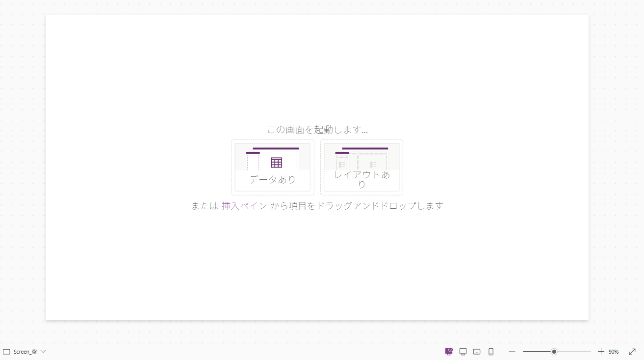Click the table grid icon in データあり card

coord(276,162)
